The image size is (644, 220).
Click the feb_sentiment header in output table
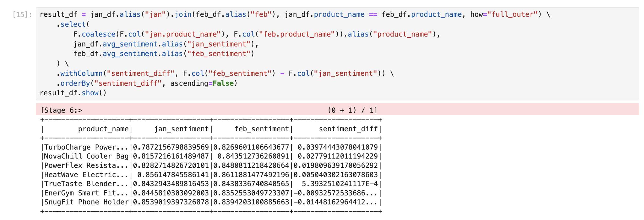pos(262,129)
